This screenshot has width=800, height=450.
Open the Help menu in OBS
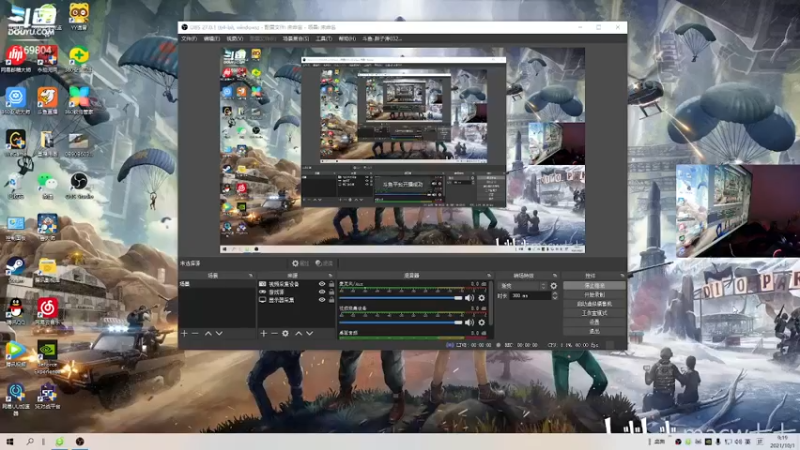[347, 39]
